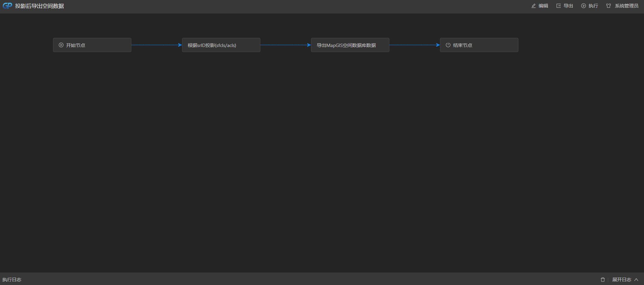Viewport: 644px width, 285px height.
Task: Open the 系统管理员 user menu
Action: pos(626,6)
